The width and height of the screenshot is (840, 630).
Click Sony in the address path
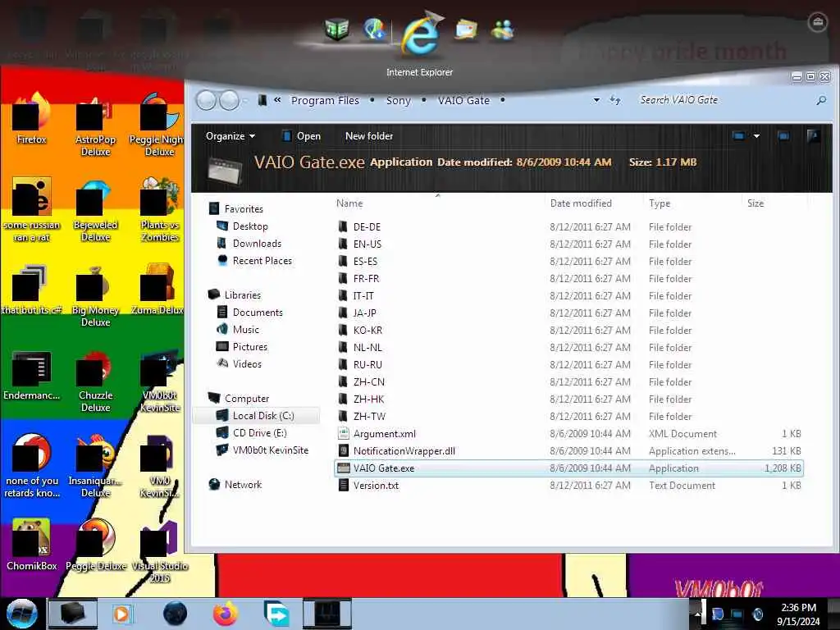click(x=398, y=100)
